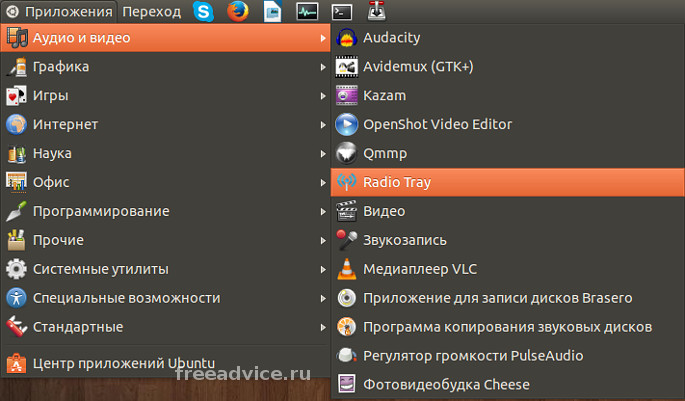Expand submenu arrow next to Игры
The height and width of the screenshot is (401, 685).
[x=323, y=96]
